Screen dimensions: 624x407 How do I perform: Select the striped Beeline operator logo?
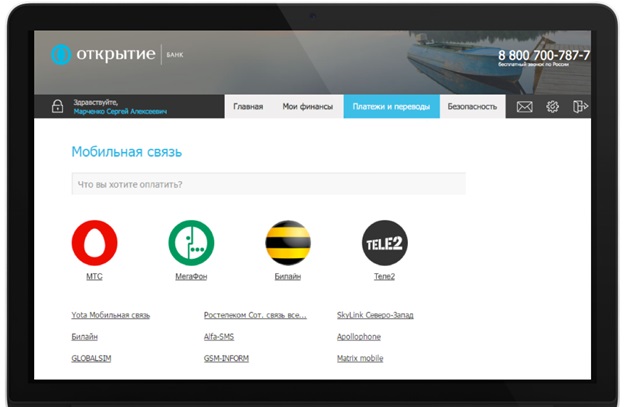click(x=288, y=243)
